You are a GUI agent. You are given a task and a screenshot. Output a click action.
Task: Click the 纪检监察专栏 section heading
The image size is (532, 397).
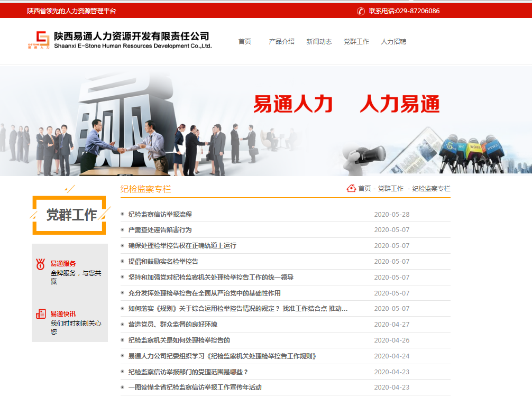(145, 189)
